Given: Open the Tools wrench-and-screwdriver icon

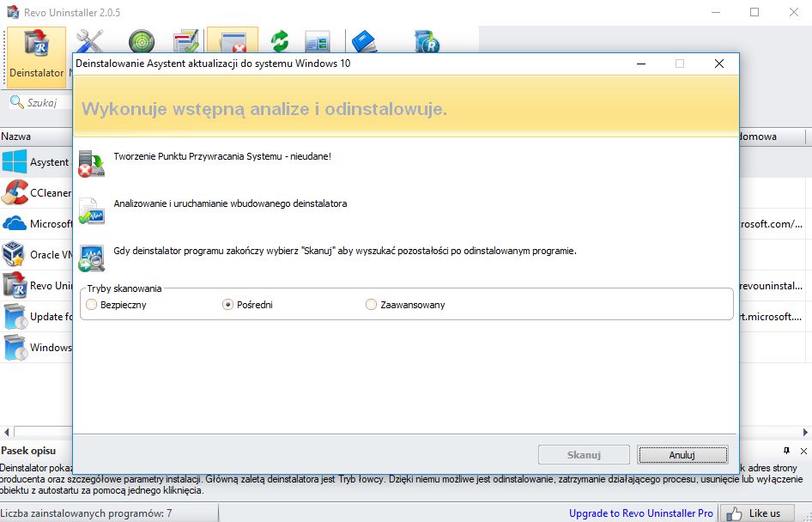Looking at the screenshot, I should tap(90, 41).
